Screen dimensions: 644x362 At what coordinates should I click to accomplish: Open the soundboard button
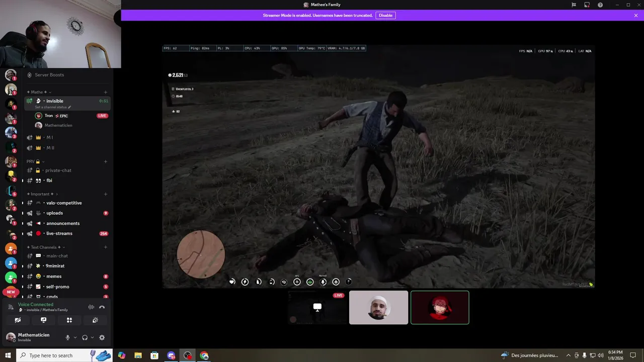95,320
